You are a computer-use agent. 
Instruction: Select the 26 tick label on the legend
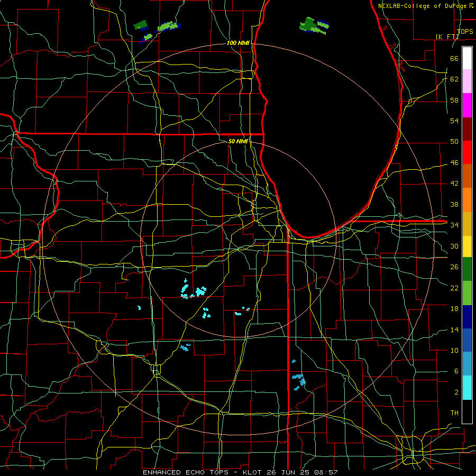click(x=454, y=267)
